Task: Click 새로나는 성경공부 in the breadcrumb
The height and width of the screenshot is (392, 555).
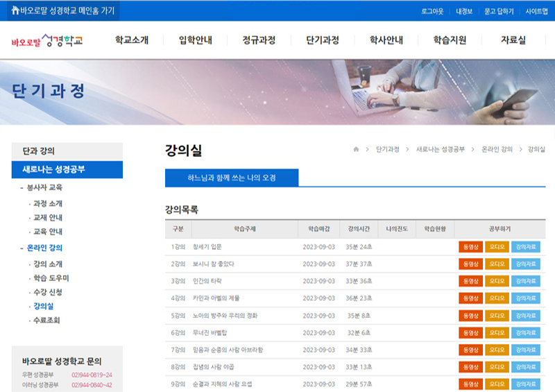Action: tap(441, 149)
